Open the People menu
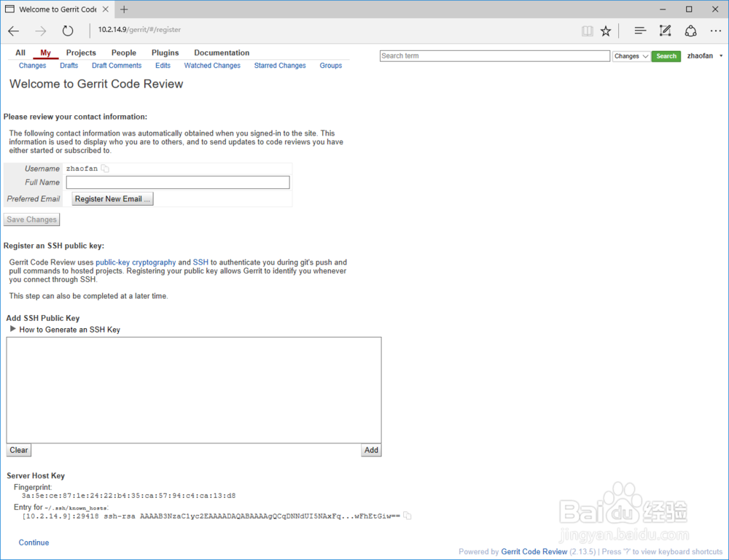This screenshot has height=560, width=729. (124, 52)
